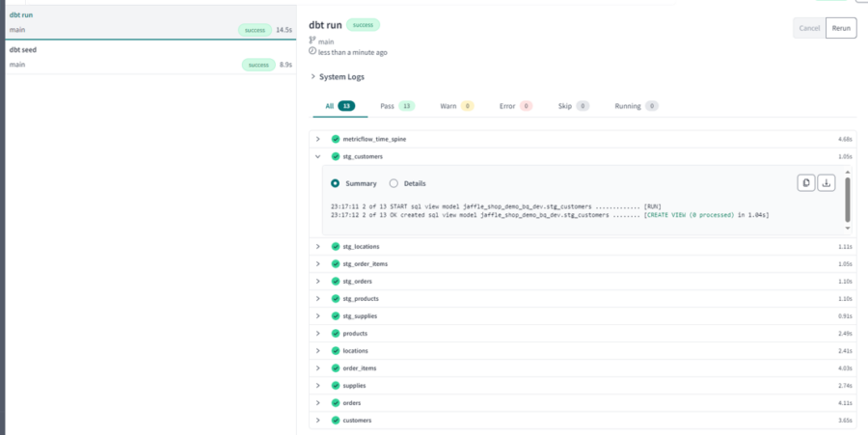Switch to the Warn tab
868x435 pixels.
click(457, 106)
